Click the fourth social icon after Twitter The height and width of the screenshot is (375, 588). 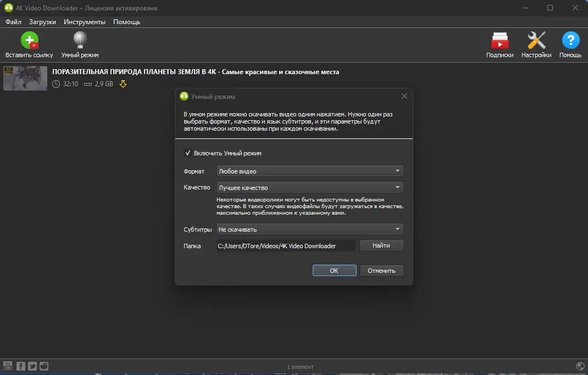click(44, 366)
